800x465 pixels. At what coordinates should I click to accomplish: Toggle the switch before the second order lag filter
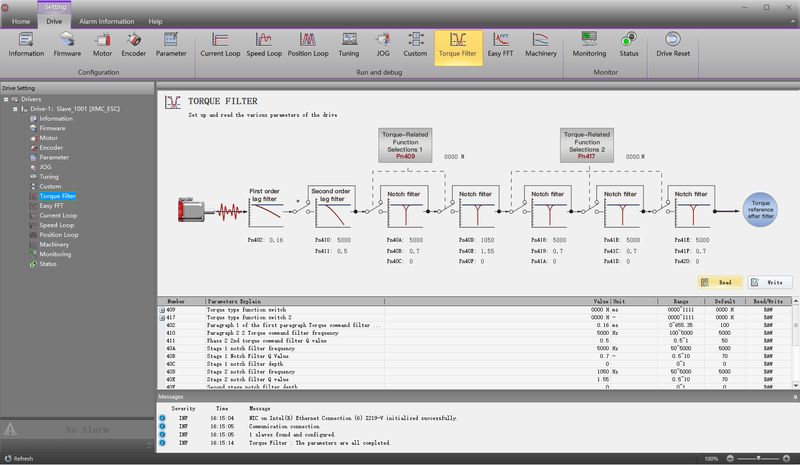(298, 209)
